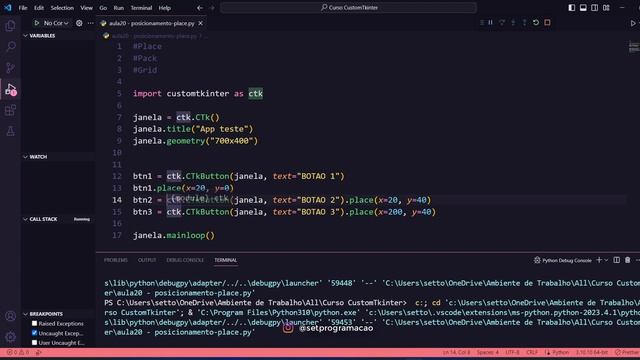Viewport: 640px width, 360px height.
Task: Open the File menu
Action: click(x=23, y=8)
